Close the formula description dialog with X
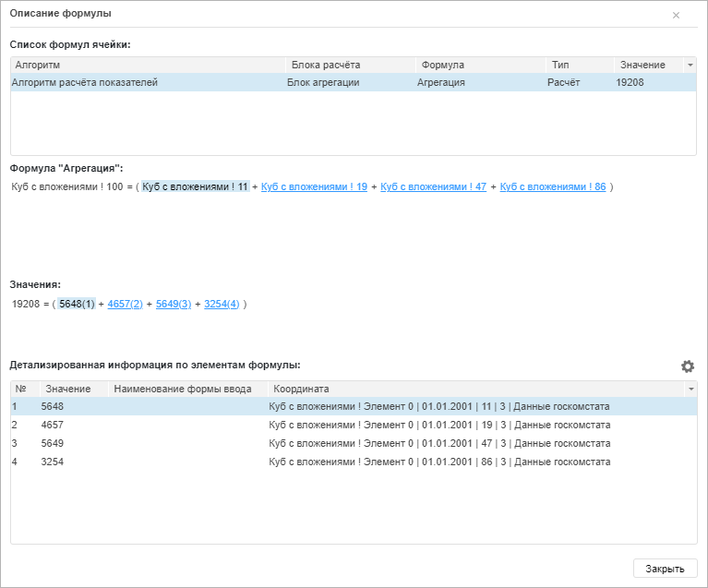This screenshot has height=588, width=708. point(676,16)
